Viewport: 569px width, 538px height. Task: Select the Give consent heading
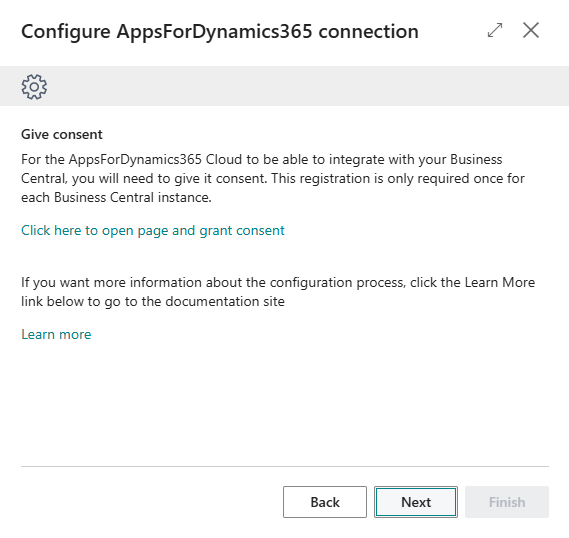62,135
